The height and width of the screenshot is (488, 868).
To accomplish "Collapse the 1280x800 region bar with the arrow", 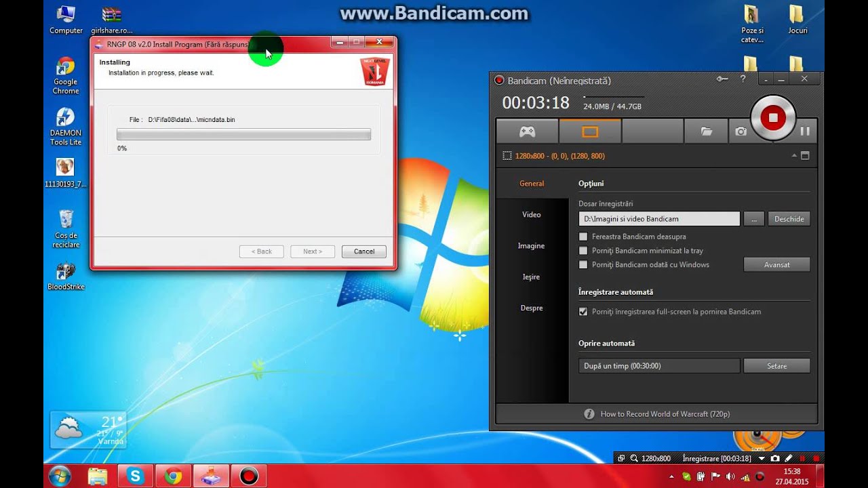I will pos(793,155).
